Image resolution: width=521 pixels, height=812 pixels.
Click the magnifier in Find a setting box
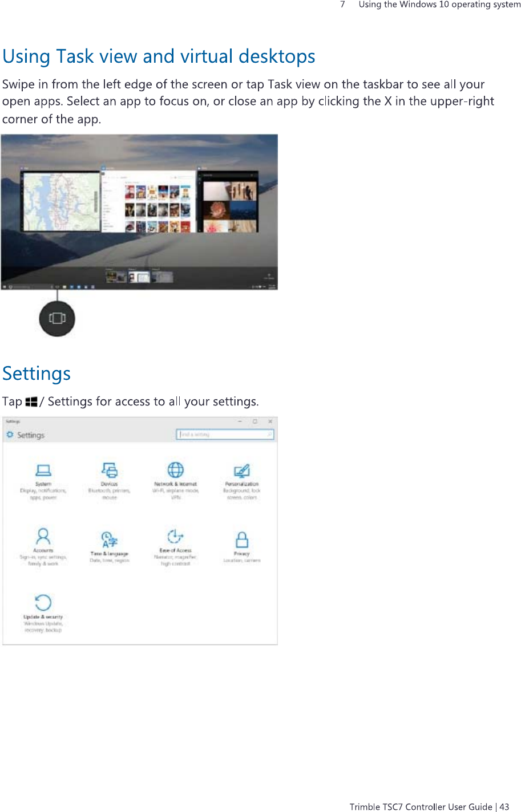pos(269,435)
